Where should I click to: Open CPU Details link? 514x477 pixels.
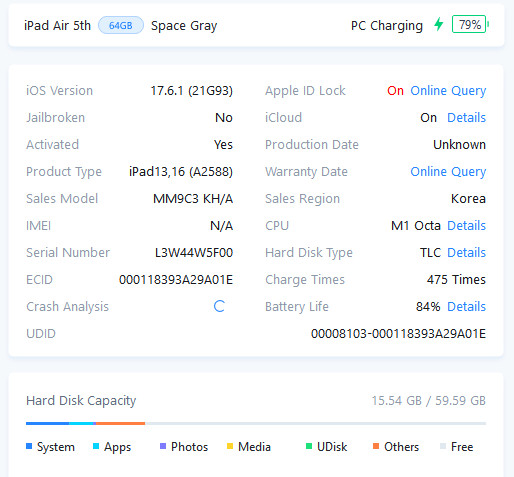coord(466,226)
